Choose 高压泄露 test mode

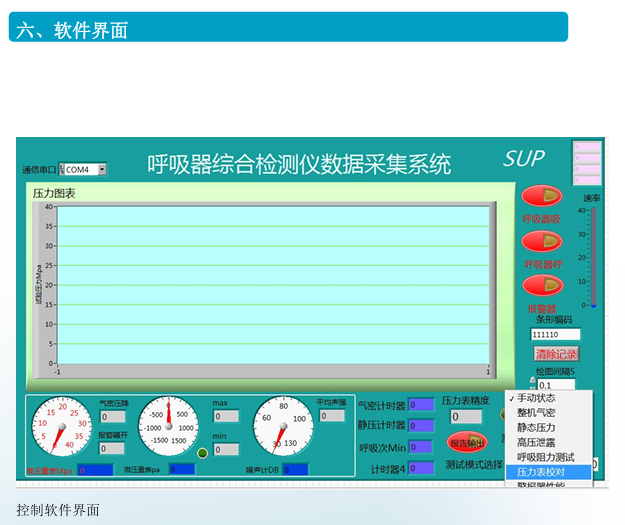click(536, 442)
